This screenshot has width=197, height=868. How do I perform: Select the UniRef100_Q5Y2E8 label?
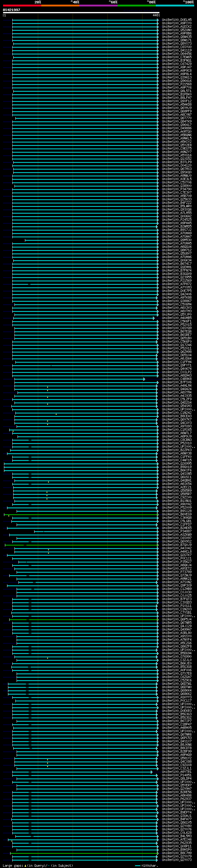(177, 145)
